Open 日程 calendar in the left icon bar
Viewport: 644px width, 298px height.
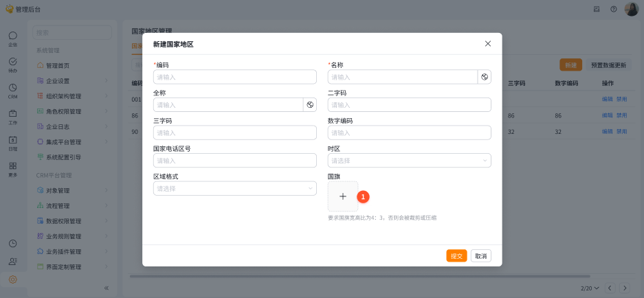pyautogui.click(x=12, y=143)
